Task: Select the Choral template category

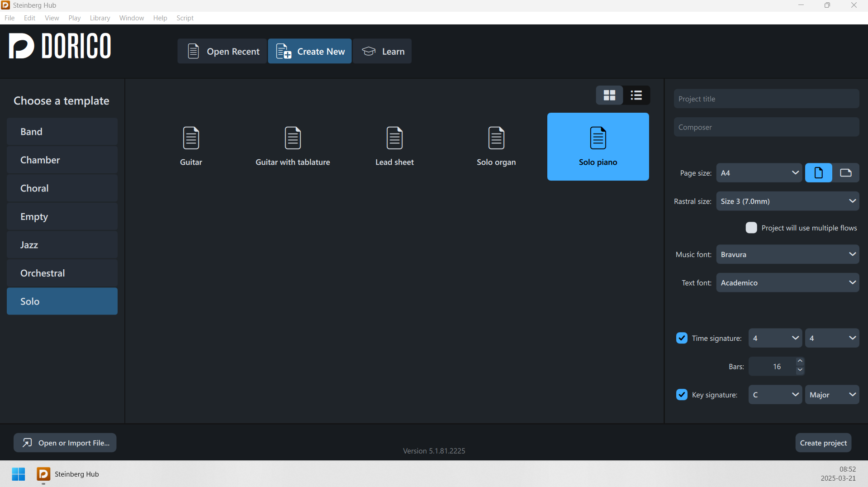Action: tap(62, 188)
